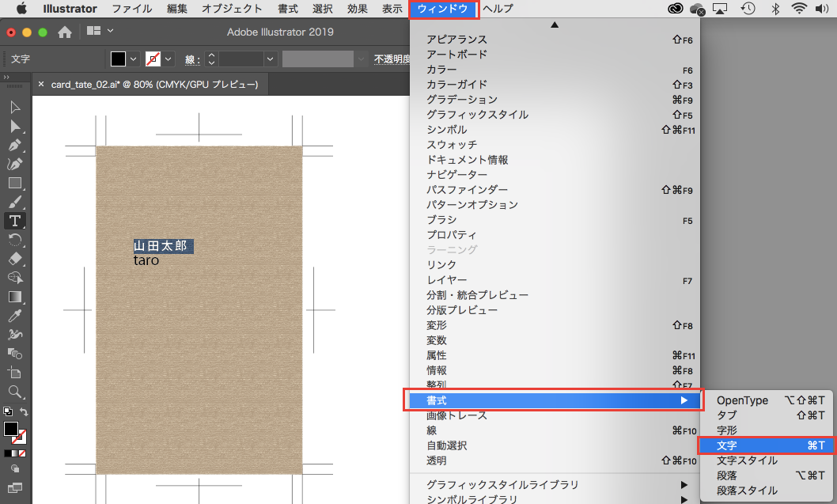Select the Selection arrow tool
This screenshot has width=837, height=504.
click(15, 108)
